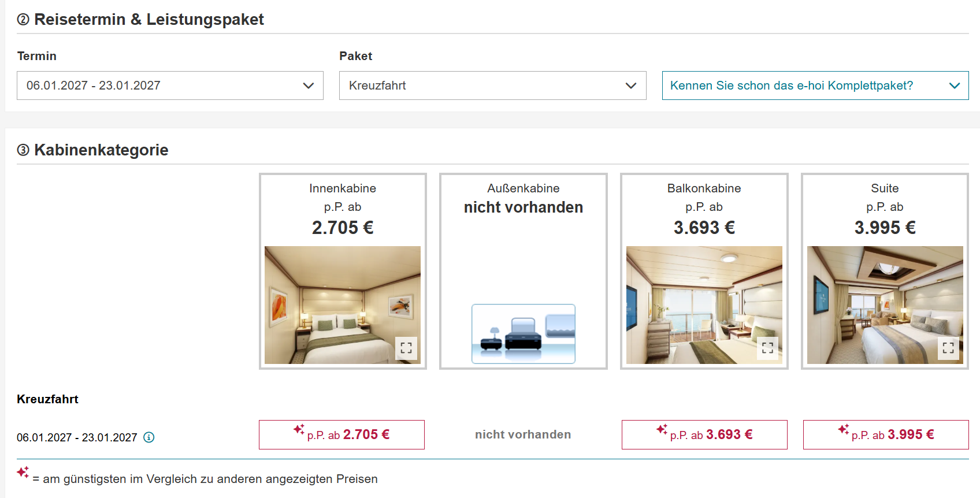The height and width of the screenshot is (498, 980).
Task: Open the Suite room photo
Action: point(885,305)
